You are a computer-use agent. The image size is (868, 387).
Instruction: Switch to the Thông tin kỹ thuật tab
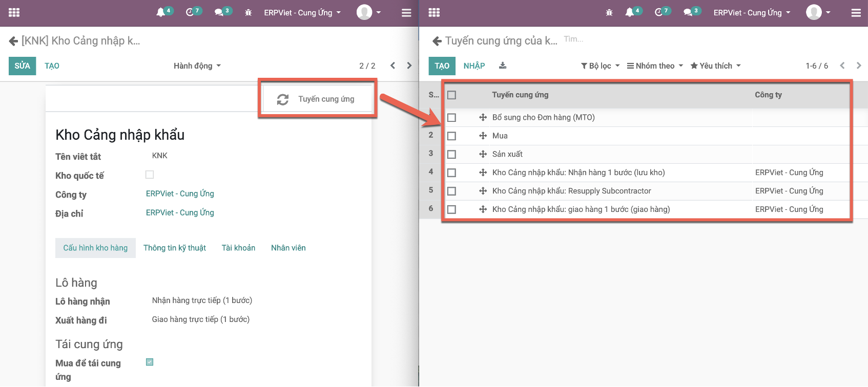(174, 248)
